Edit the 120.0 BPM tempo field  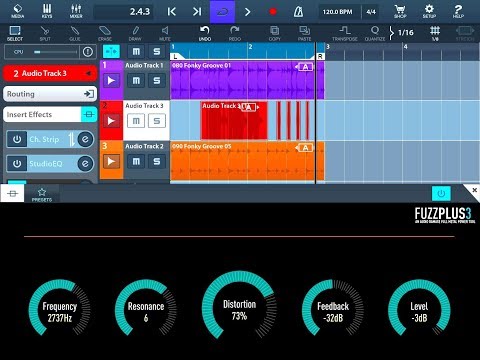[x=337, y=12]
